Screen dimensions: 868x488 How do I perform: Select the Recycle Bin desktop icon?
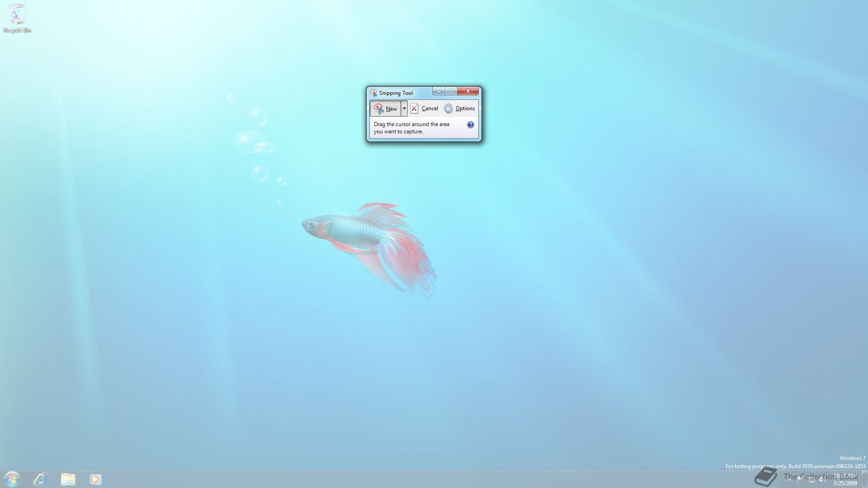point(17,19)
